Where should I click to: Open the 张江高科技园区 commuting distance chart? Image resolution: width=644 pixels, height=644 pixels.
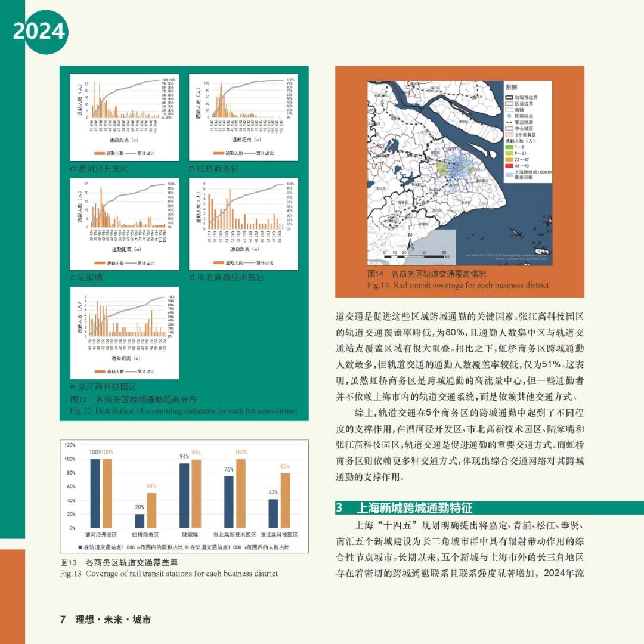pyautogui.click(x=125, y=333)
